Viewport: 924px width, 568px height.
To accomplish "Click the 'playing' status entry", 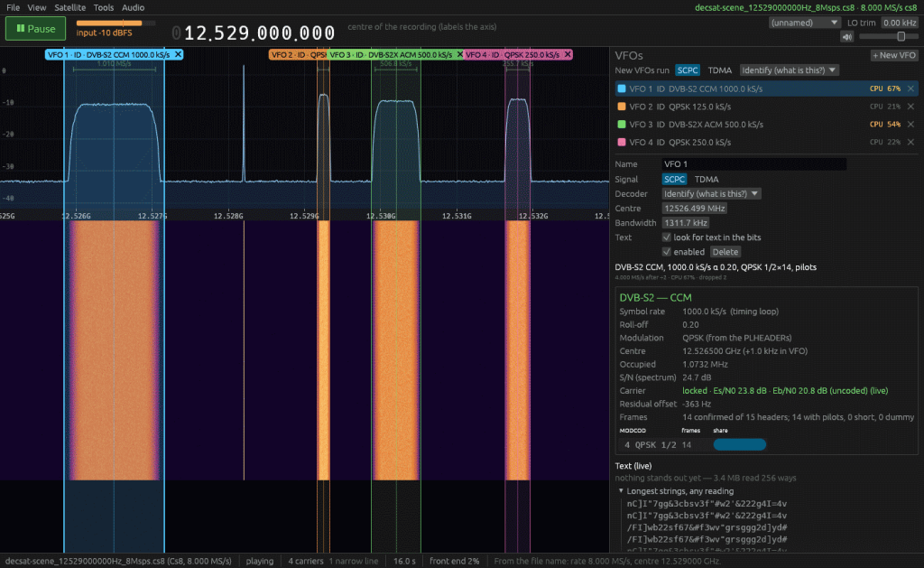I will [x=260, y=561].
